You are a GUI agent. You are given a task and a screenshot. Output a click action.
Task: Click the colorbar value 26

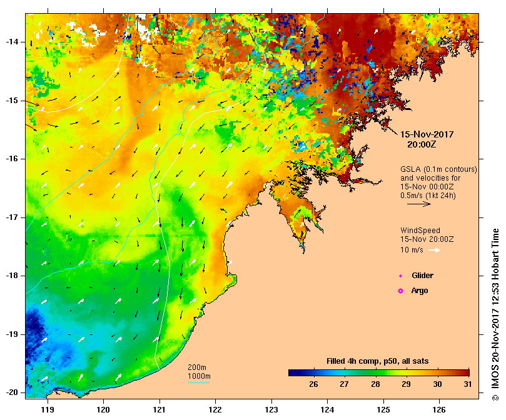point(313,384)
